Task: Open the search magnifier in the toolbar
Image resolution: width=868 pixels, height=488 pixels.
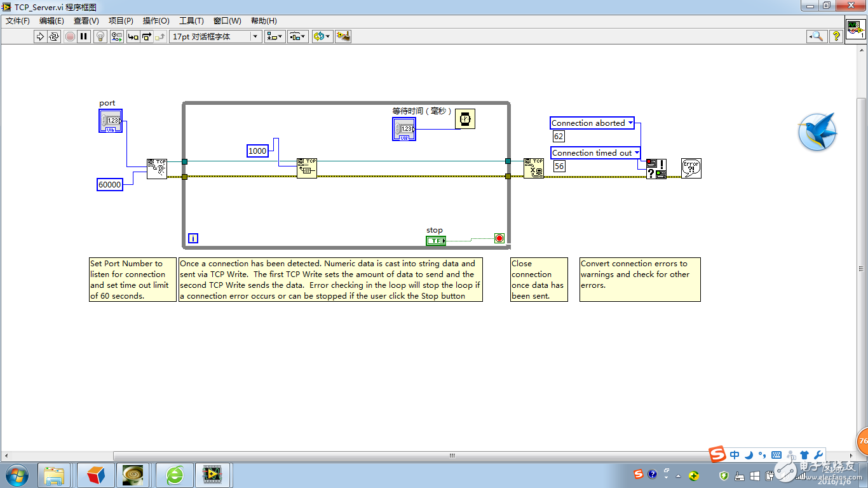Action: pyautogui.click(x=817, y=36)
